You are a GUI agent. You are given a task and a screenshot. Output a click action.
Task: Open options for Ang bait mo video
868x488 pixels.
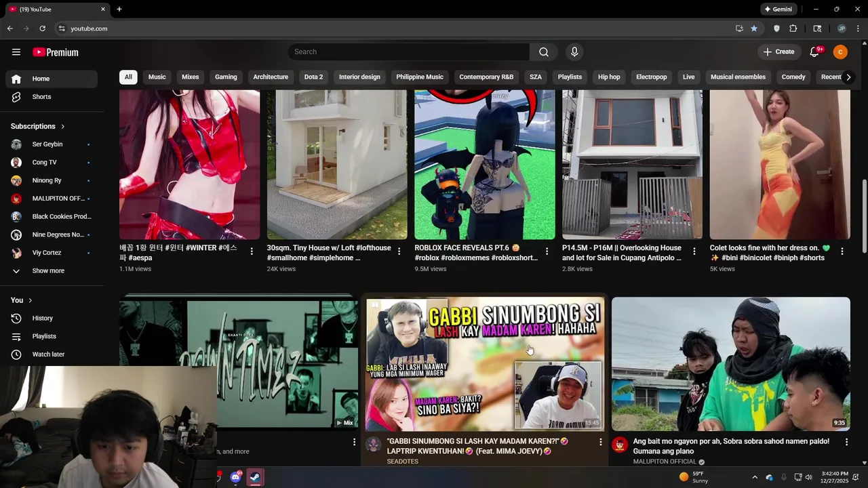point(846,442)
